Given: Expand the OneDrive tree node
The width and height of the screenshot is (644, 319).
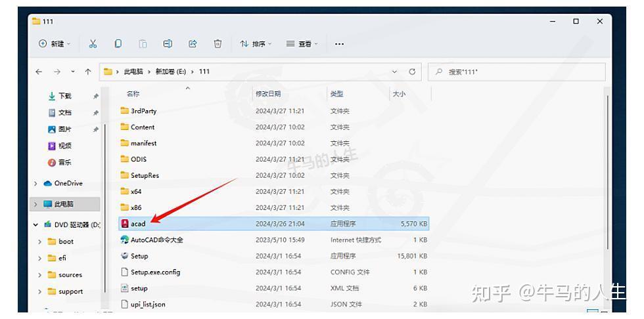Looking at the screenshot, I should (36, 184).
